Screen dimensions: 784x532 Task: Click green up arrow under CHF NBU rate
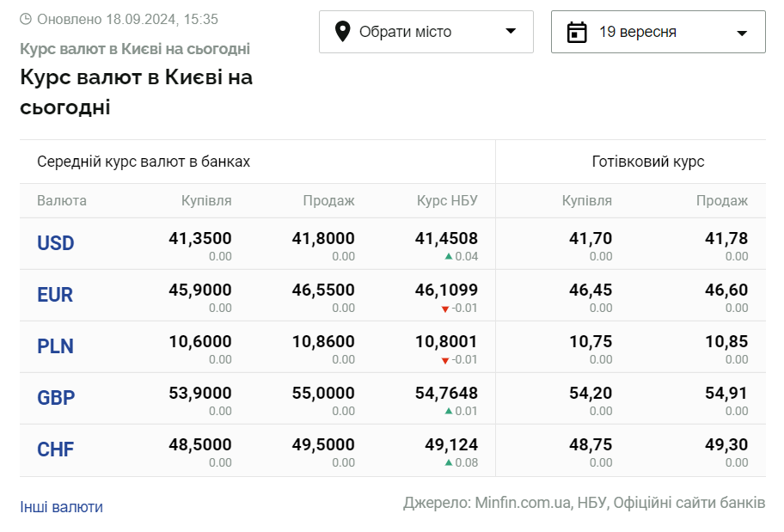(x=448, y=463)
